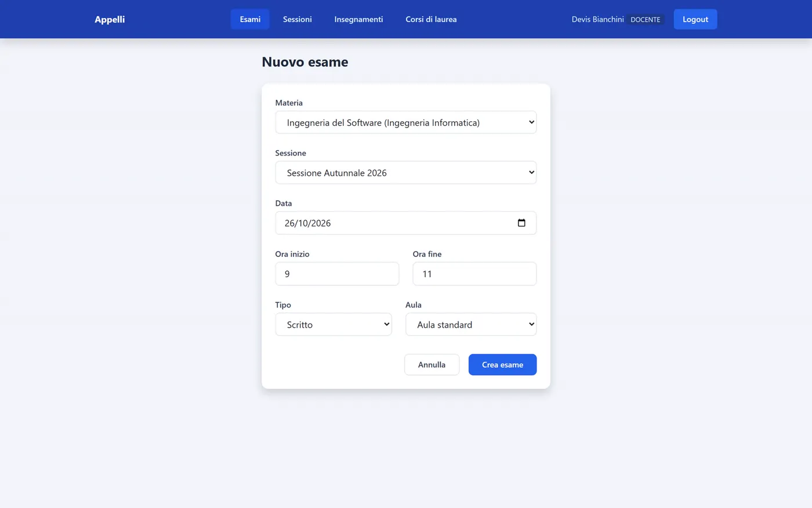The width and height of the screenshot is (812, 508).
Task: Focus the Ora fine field
Action: point(474,274)
